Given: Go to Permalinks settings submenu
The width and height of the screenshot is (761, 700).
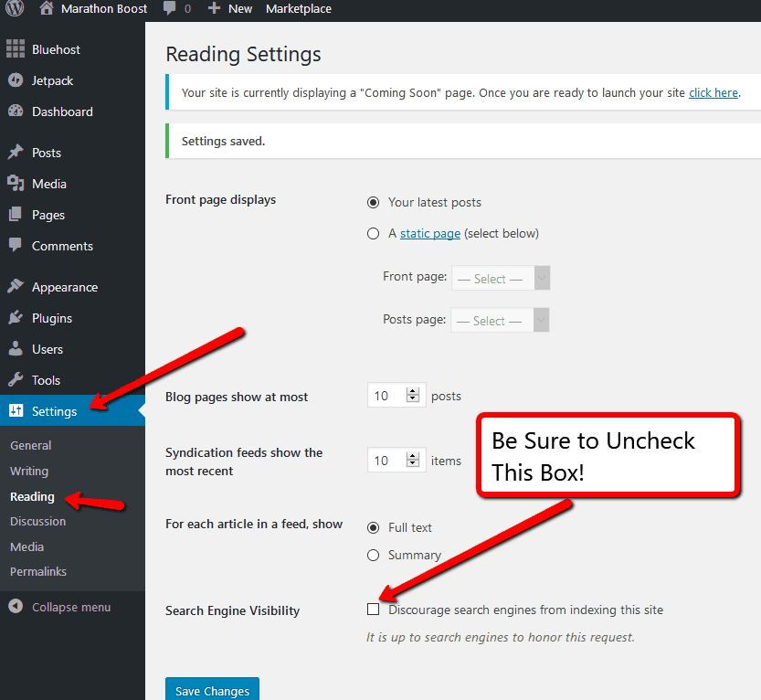Looking at the screenshot, I should click(37, 571).
